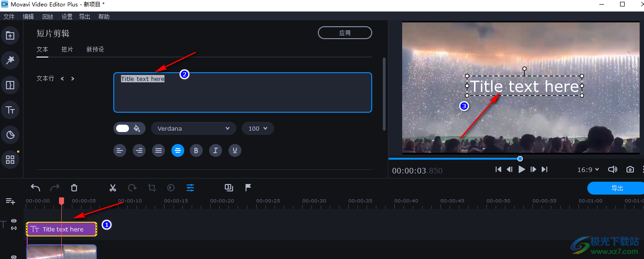Open the Transition wizard
This screenshot has width=644, height=259.
(x=229, y=187)
